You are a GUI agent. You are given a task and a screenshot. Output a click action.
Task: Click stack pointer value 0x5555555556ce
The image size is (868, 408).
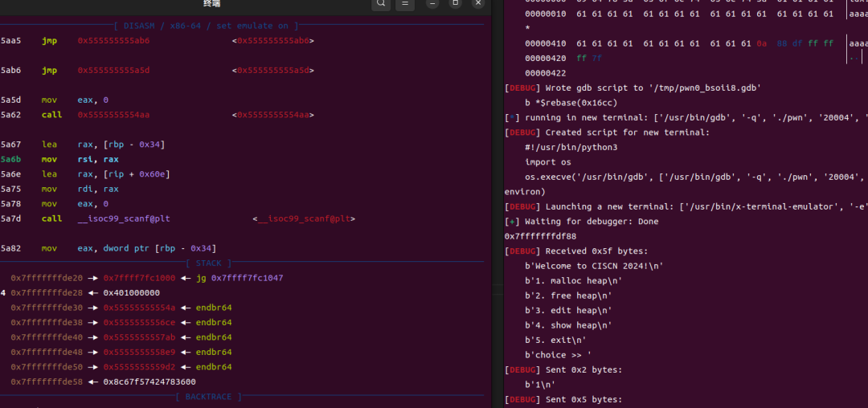tap(140, 323)
